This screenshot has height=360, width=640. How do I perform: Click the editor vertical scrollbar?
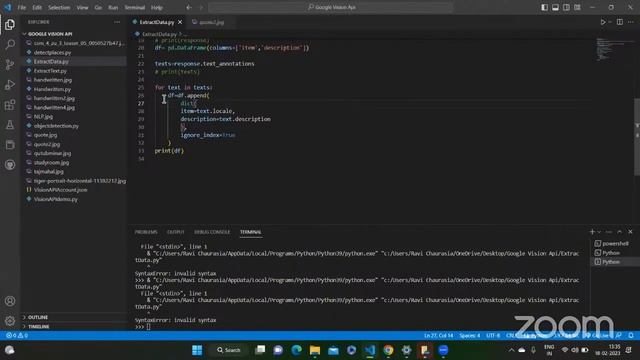click(637, 137)
